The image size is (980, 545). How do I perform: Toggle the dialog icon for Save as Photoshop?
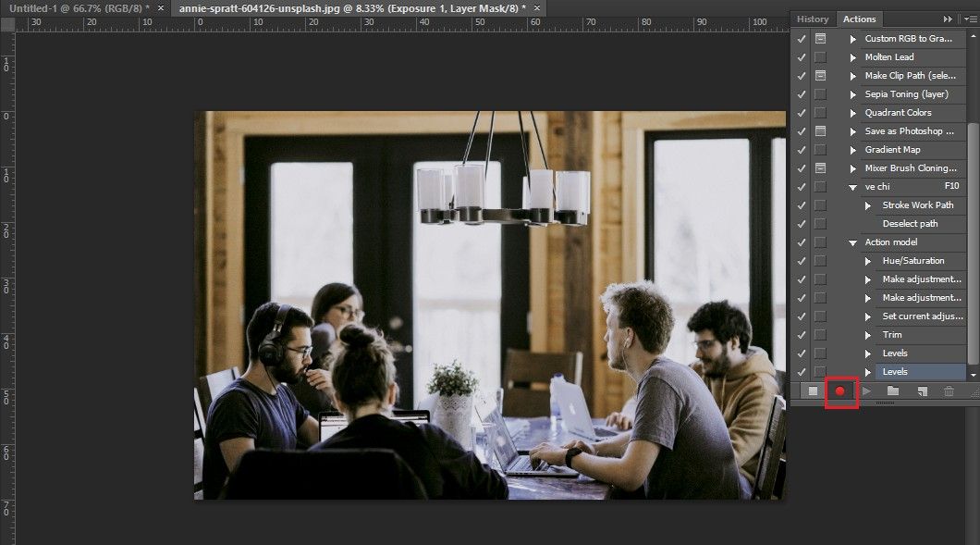[820, 131]
